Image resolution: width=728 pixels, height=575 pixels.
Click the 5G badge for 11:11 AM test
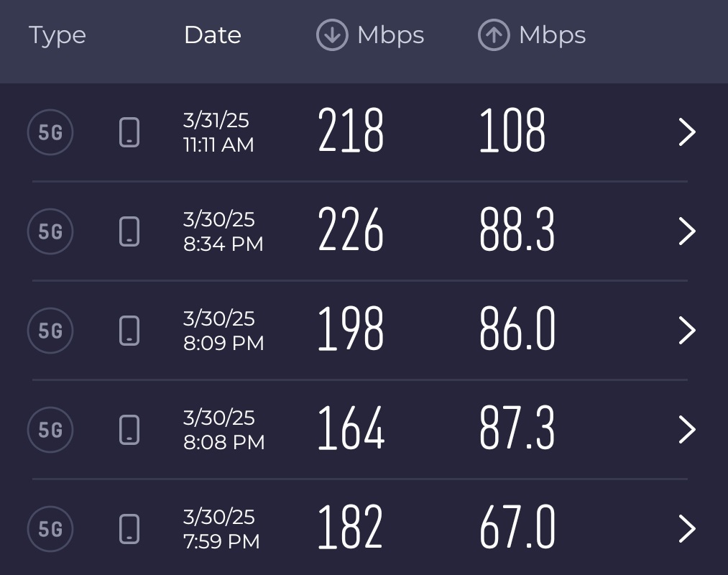click(50, 132)
